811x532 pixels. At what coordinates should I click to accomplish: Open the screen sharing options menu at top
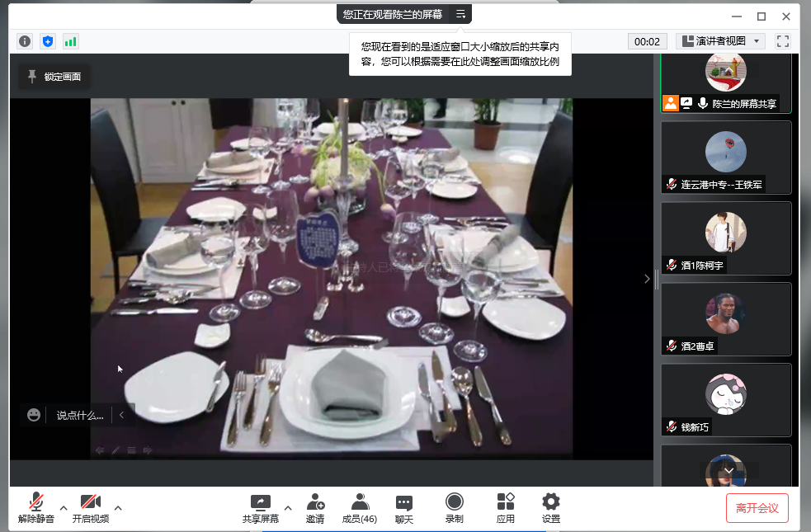[461, 14]
